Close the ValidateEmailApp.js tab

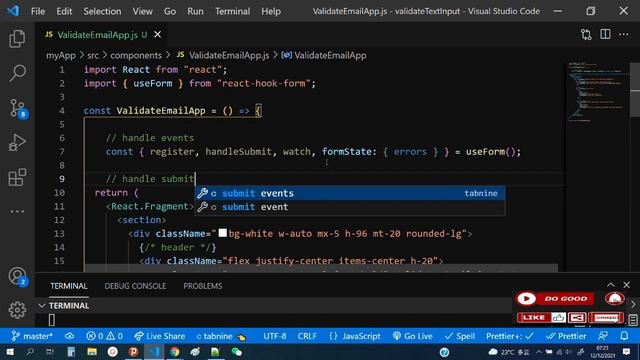point(158,35)
